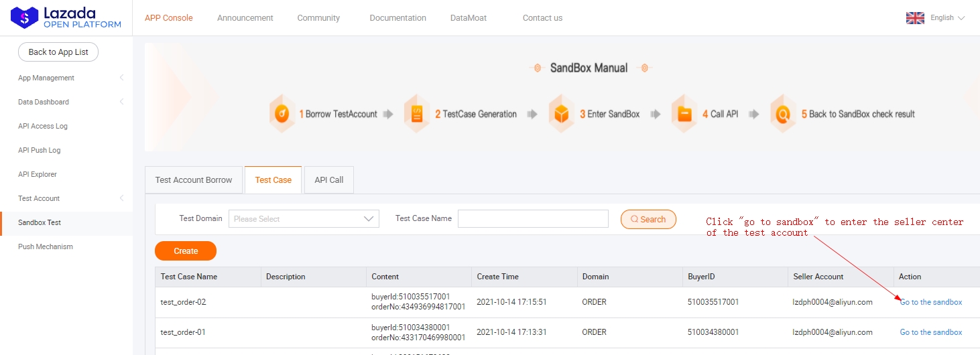The height and width of the screenshot is (355, 980).
Task: Open sandbox link for test_order-02
Action: point(930,302)
